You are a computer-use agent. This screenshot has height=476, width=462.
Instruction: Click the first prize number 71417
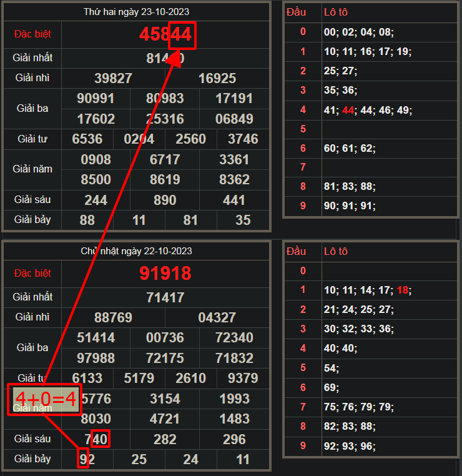165,297
